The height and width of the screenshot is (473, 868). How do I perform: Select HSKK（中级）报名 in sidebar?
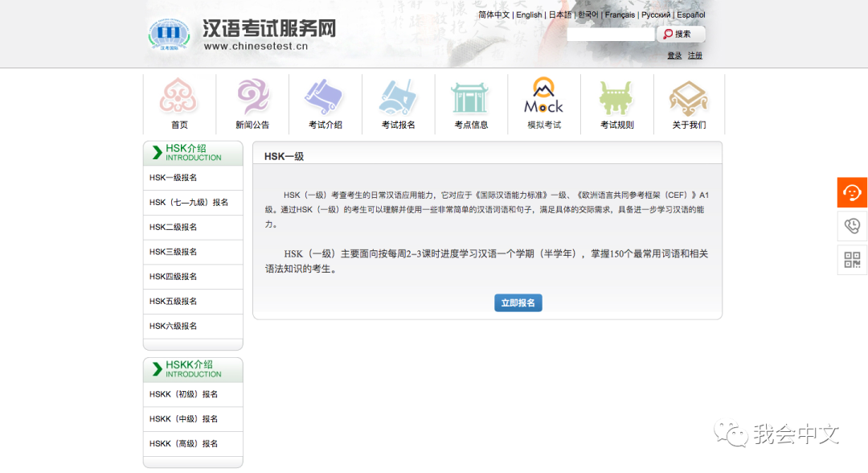[x=193, y=419]
